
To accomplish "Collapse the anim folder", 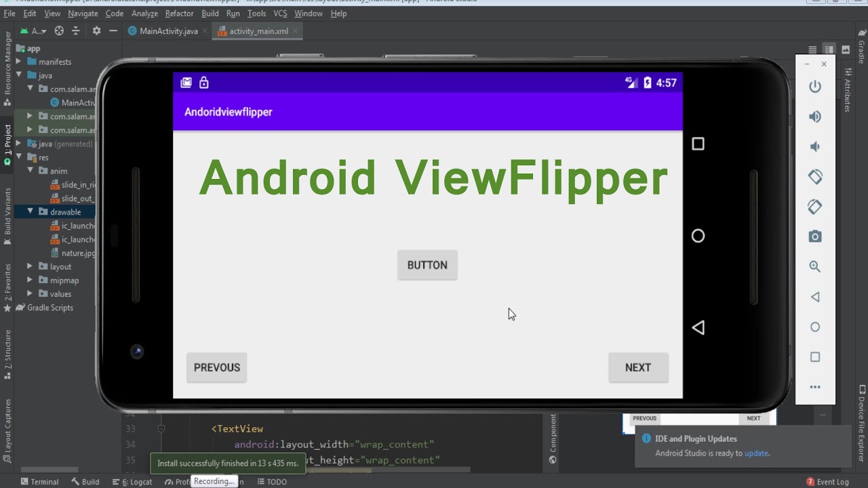I will pos(30,171).
